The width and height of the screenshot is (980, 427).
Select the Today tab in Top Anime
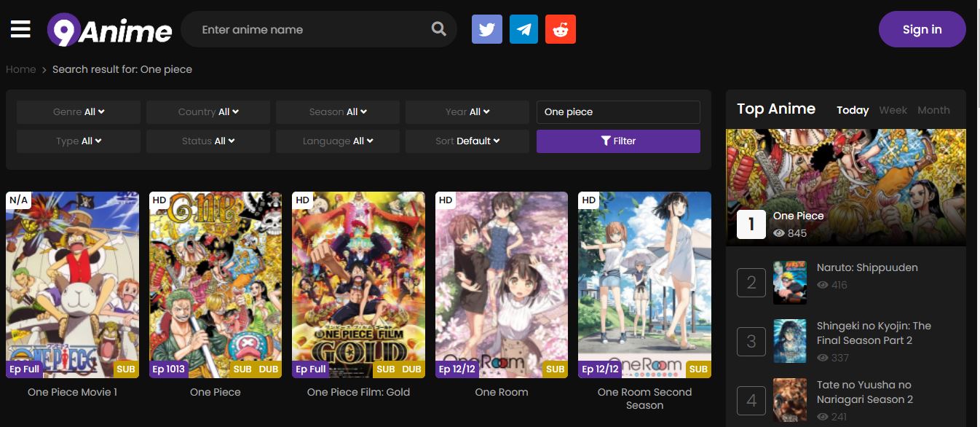pyautogui.click(x=853, y=110)
